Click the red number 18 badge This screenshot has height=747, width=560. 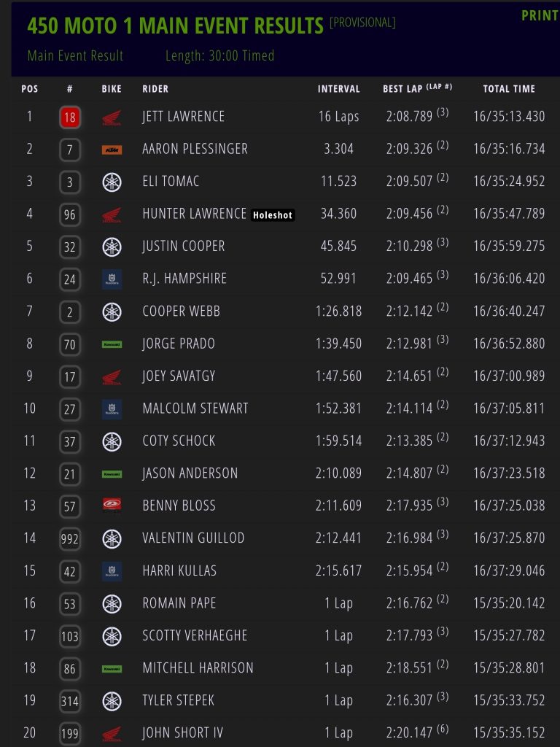click(70, 117)
